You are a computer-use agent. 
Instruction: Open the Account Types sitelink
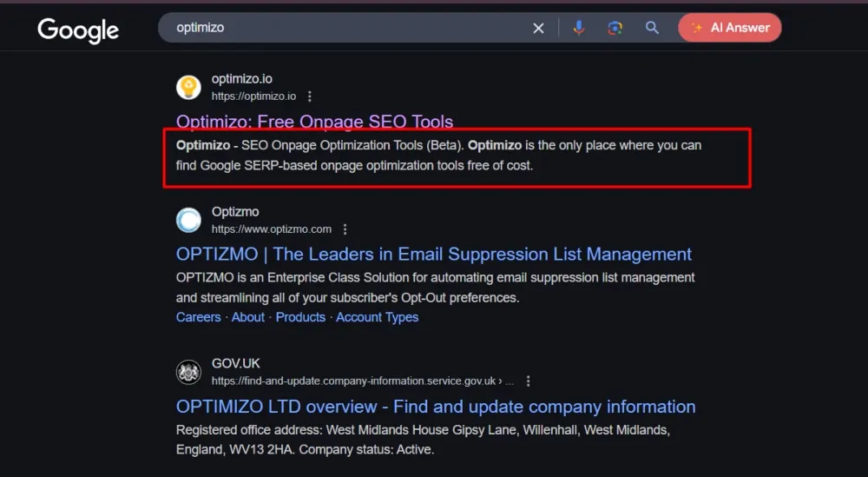(x=377, y=317)
